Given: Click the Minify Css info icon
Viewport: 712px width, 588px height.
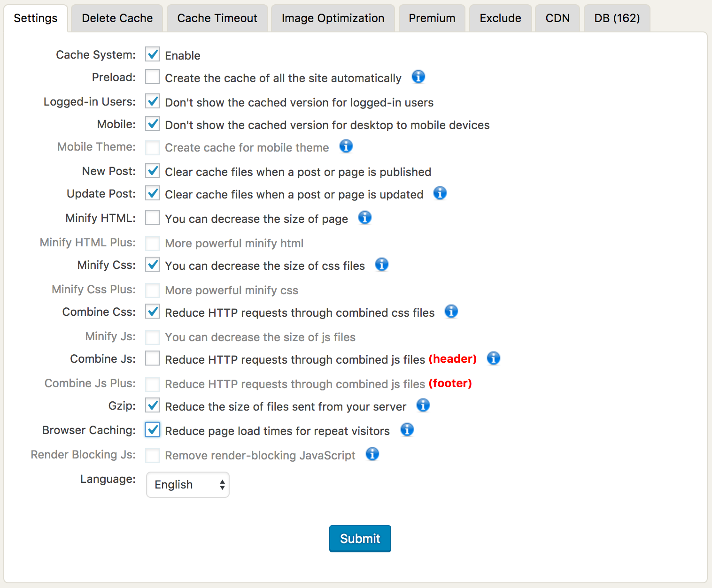Looking at the screenshot, I should [x=381, y=265].
